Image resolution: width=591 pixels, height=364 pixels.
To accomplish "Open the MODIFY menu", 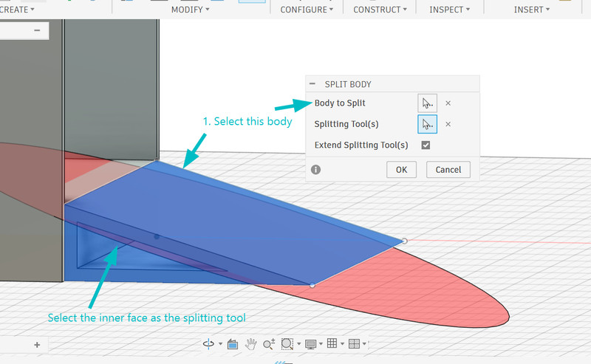I will [190, 10].
